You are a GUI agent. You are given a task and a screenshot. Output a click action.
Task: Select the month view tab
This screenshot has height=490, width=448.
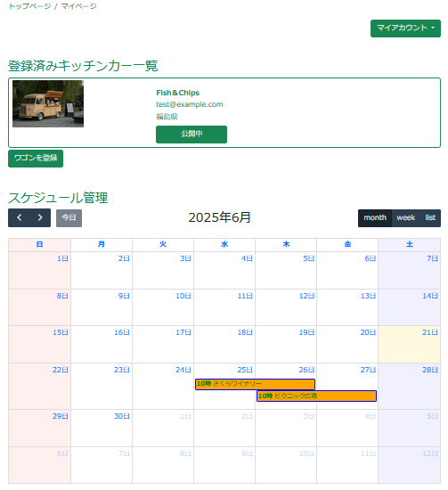click(x=375, y=217)
